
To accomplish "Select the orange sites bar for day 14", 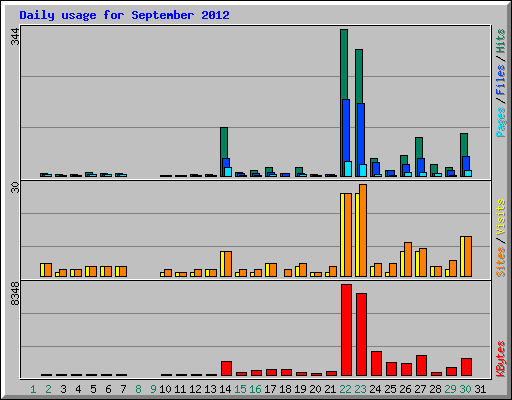I will pos(228,264).
